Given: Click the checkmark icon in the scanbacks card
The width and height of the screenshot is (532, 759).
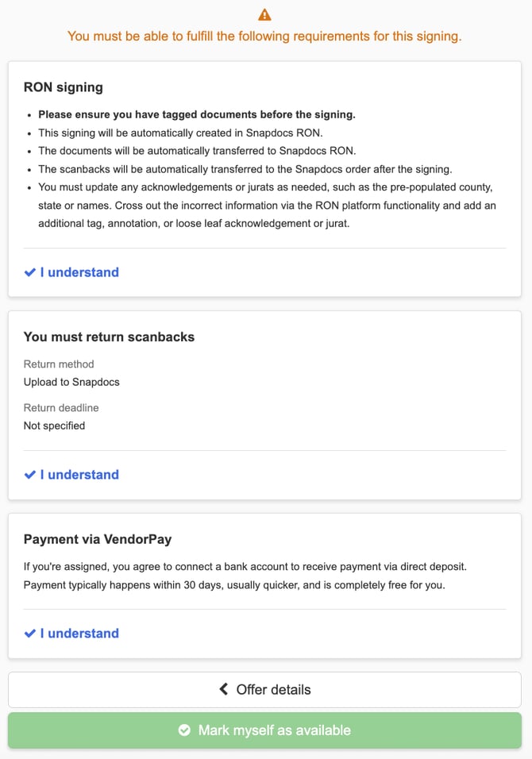Looking at the screenshot, I should 29,475.
